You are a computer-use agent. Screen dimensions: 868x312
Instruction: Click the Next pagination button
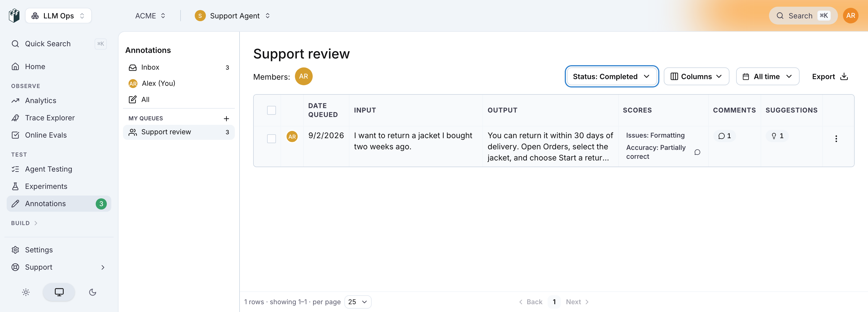coord(577,302)
